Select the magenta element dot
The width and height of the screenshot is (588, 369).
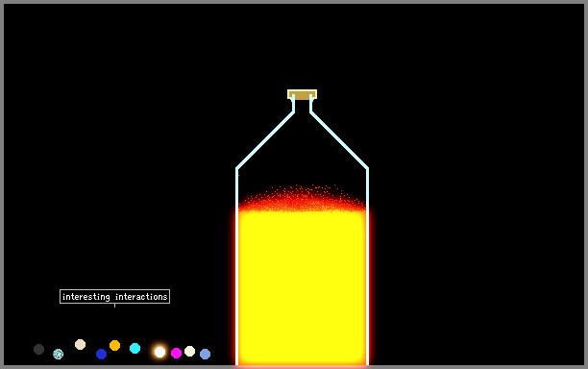pos(176,353)
